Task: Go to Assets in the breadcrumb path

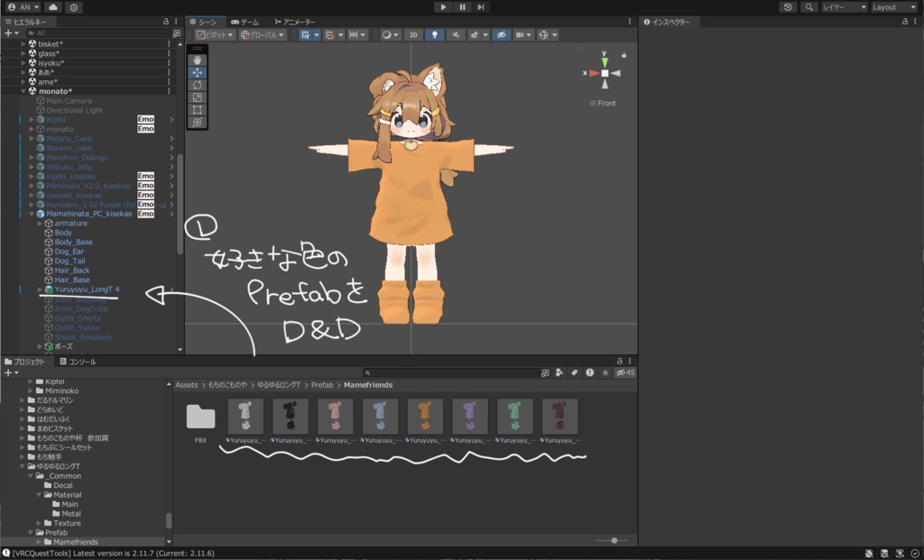Action: click(x=186, y=385)
